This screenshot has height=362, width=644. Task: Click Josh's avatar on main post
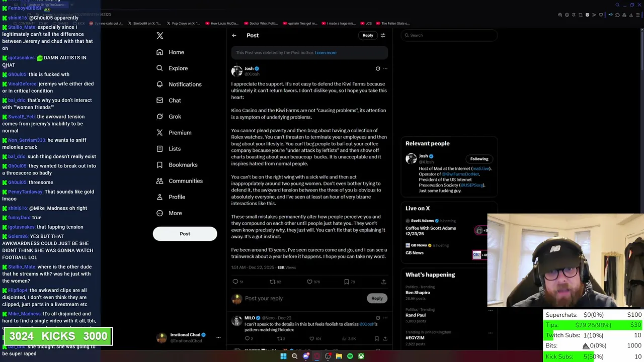[x=236, y=71]
